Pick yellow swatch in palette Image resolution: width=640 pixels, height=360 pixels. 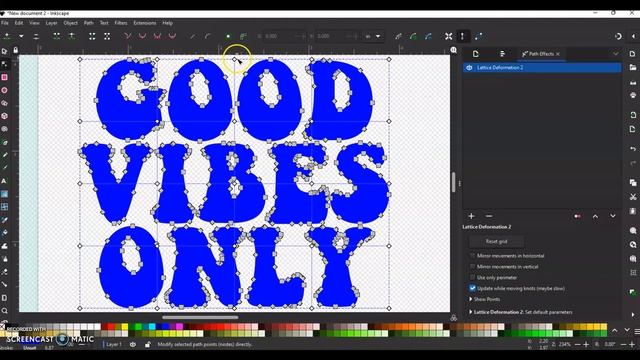click(124, 327)
